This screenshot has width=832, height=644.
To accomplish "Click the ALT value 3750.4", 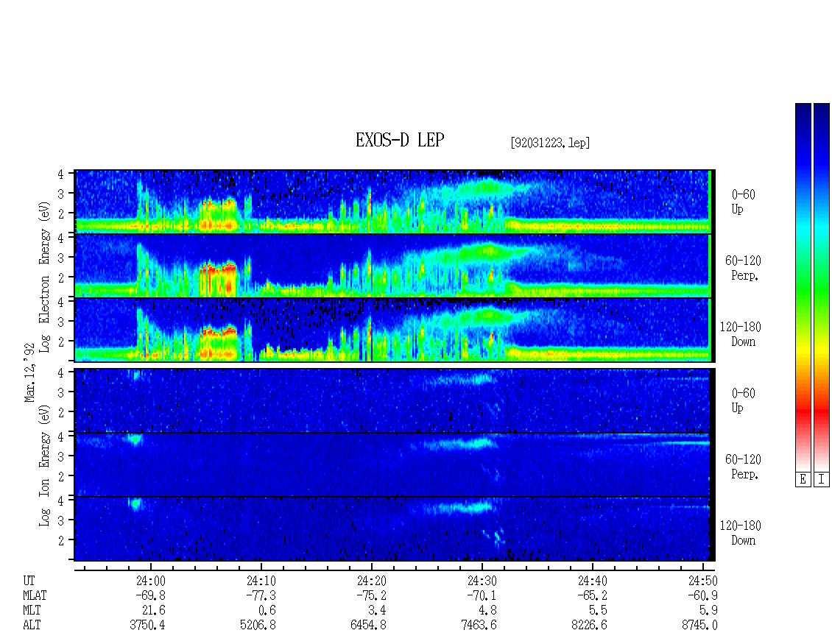I will [x=147, y=626].
